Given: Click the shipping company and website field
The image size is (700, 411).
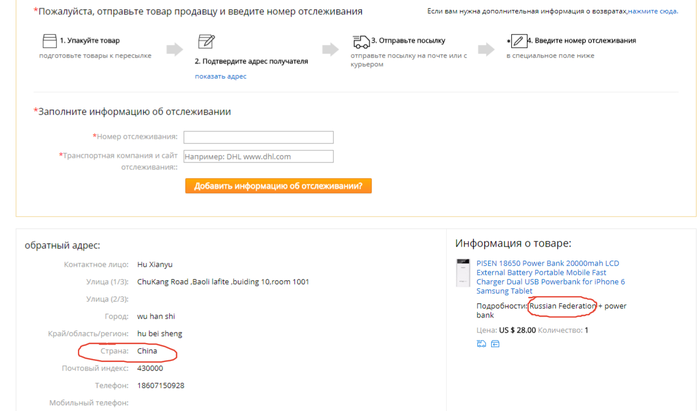Looking at the screenshot, I should click(258, 156).
